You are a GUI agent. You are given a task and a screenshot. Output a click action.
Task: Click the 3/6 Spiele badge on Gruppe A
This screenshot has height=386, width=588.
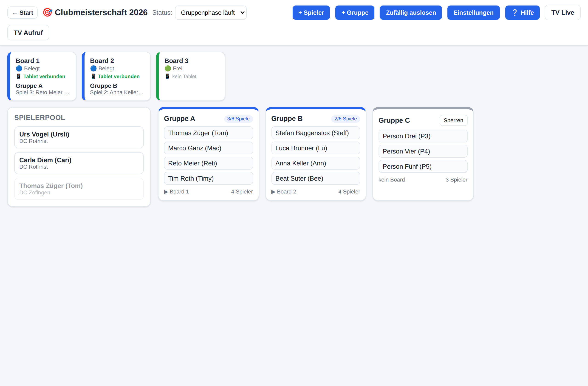click(238, 119)
